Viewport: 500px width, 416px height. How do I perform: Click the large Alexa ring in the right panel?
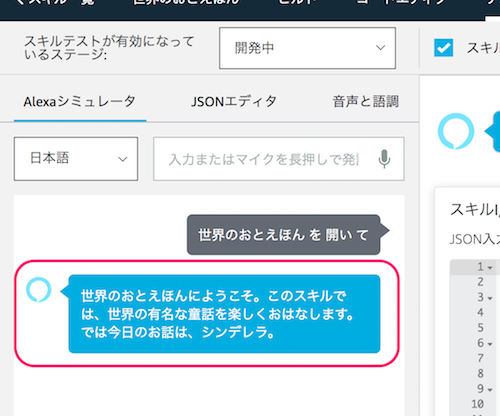pyautogui.click(x=456, y=131)
